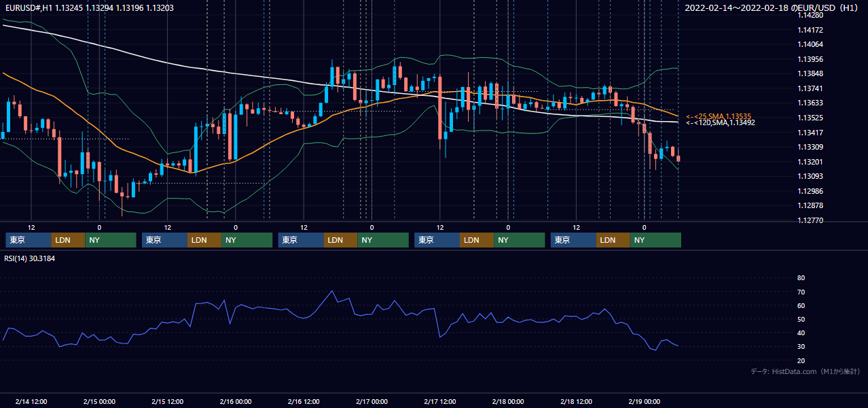The image size is (868, 408).
Task: Click the 2/18 00:00 time label
Action: click(508, 401)
